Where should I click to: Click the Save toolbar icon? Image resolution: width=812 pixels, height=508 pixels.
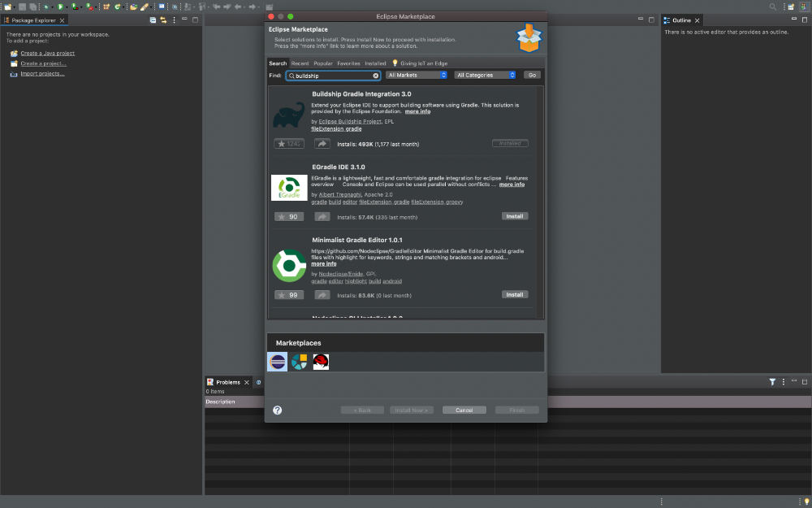tap(22, 7)
